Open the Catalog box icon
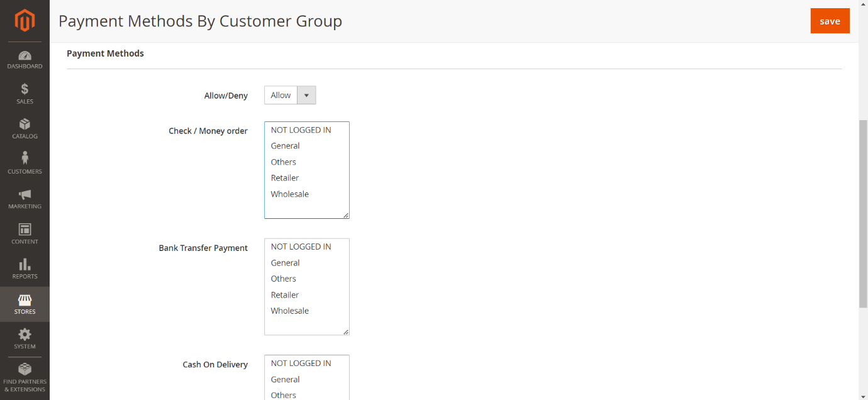Viewport: 868px width, 400px height. pos(25,124)
